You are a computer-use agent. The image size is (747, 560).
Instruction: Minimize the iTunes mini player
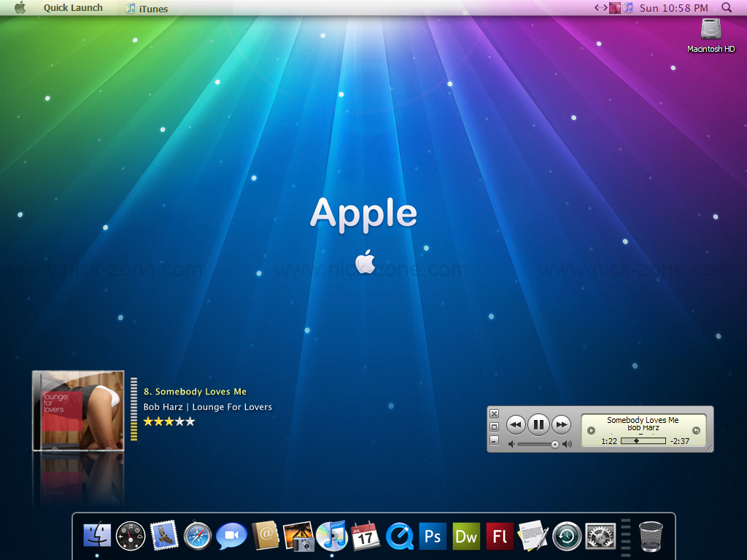(x=495, y=440)
